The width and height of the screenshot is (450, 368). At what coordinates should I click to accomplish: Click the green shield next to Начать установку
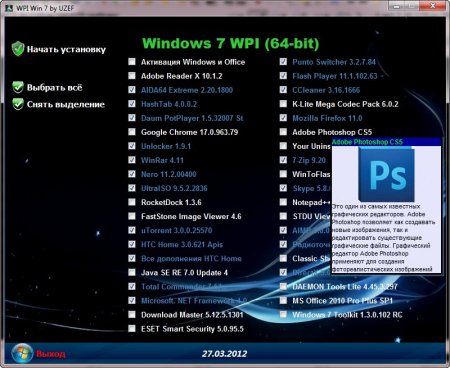(18, 49)
